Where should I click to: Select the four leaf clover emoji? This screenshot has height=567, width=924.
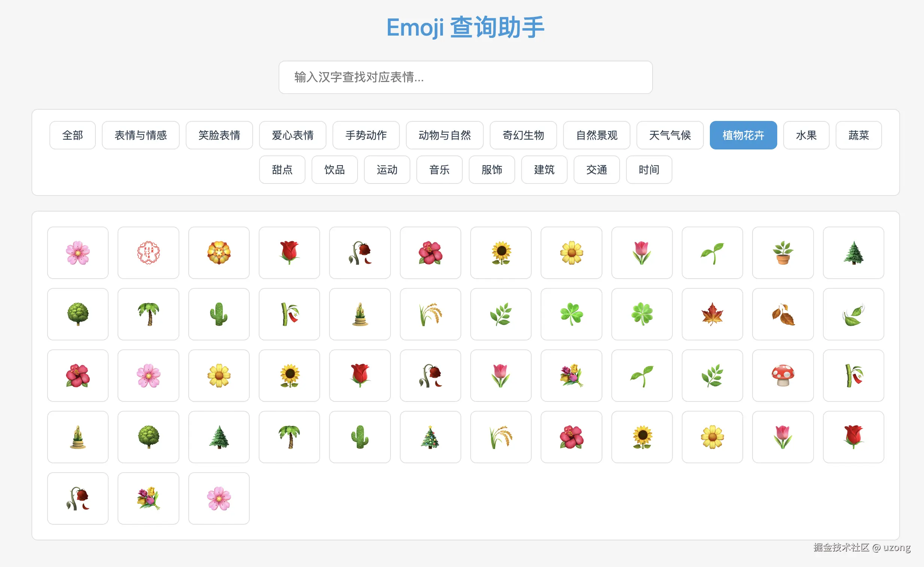tap(642, 314)
